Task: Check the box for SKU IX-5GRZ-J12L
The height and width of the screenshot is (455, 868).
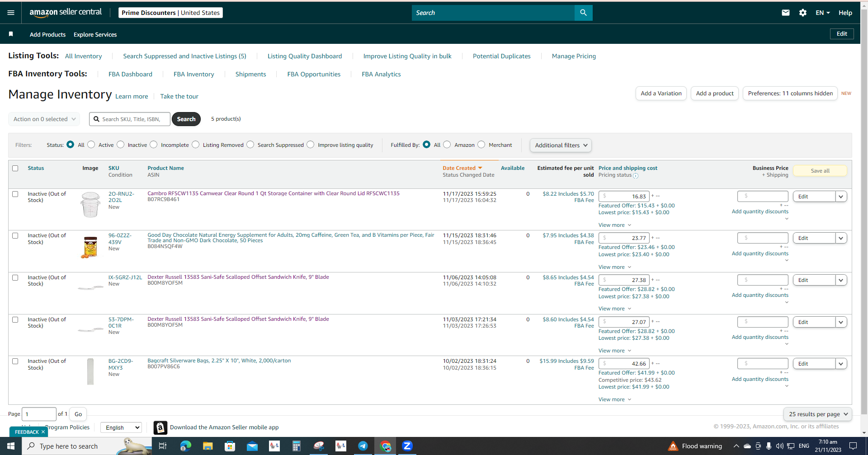Action: tap(15, 277)
